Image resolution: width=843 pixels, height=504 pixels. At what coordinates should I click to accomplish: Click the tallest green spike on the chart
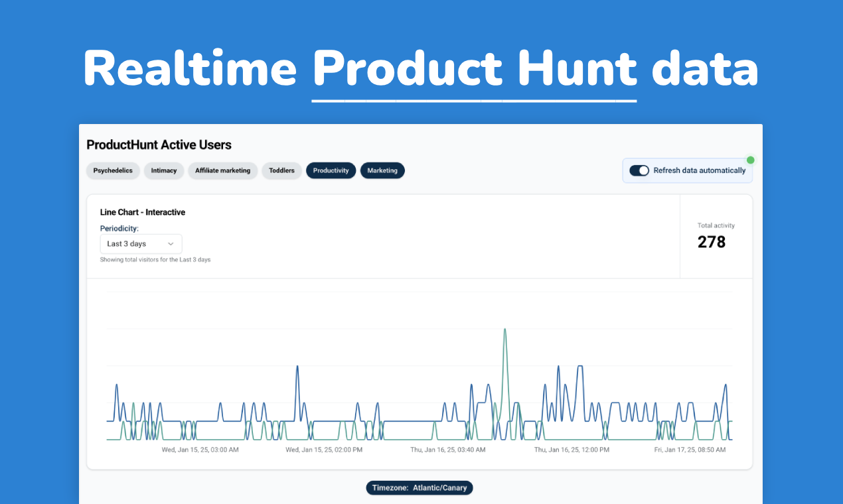point(505,330)
